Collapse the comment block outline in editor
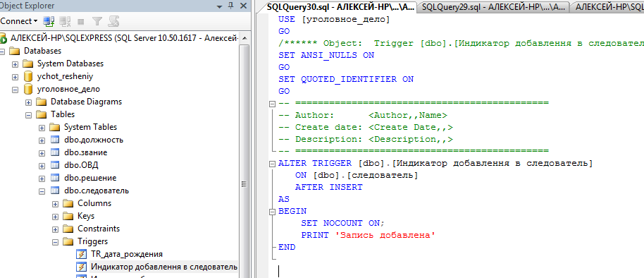This screenshot has width=644, height=278. (272, 104)
